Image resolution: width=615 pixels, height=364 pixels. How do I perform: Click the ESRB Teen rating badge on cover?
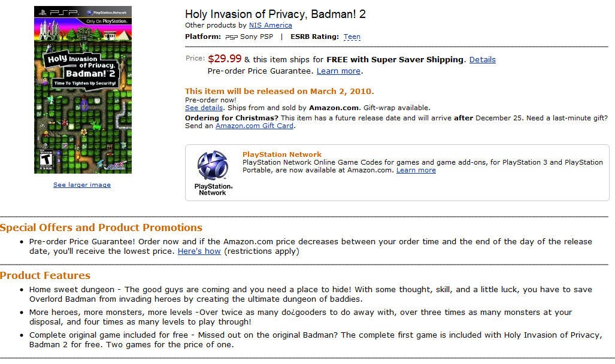coord(44,158)
